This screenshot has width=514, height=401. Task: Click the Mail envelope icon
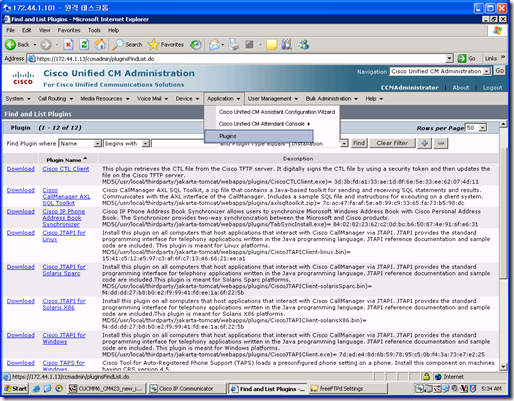click(x=214, y=44)
